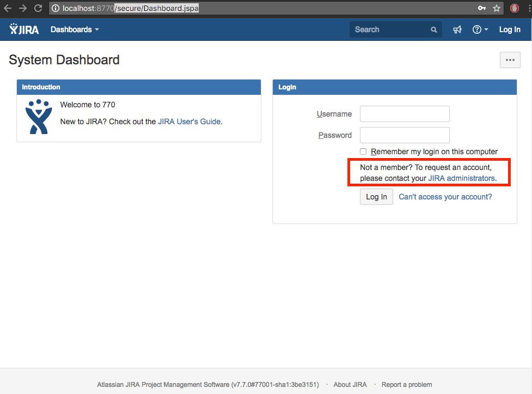
Task: Open About JIRA in the footer
Action: point(350,385)
